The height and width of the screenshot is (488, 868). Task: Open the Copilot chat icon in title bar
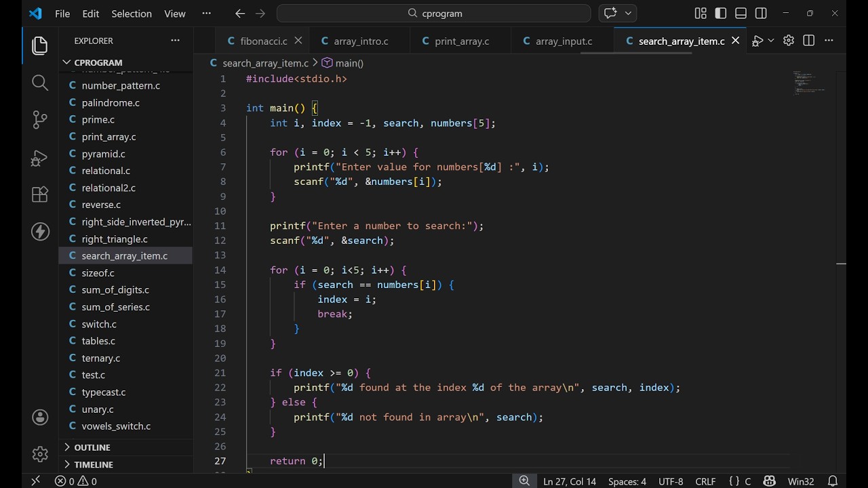coord(610,14)
